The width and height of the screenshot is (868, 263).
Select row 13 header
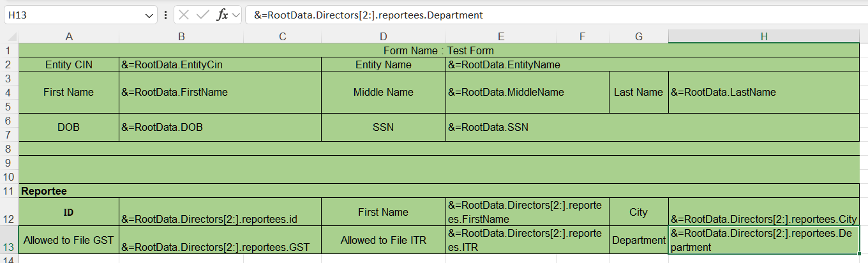(x=9, y=246)
